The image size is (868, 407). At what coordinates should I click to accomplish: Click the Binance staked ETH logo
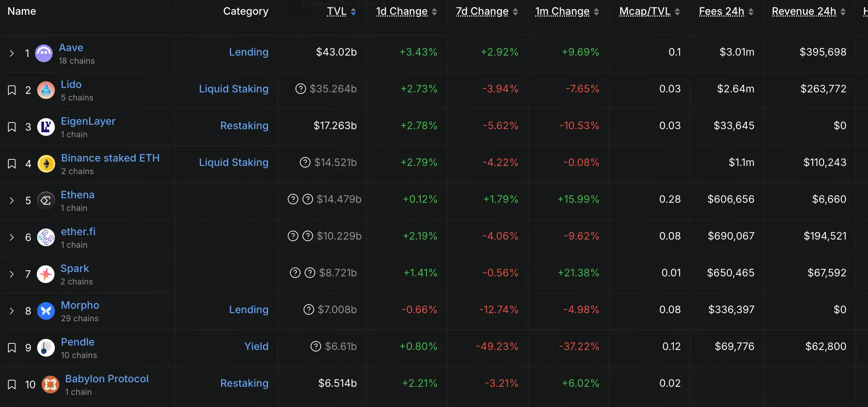pos(46,164)
